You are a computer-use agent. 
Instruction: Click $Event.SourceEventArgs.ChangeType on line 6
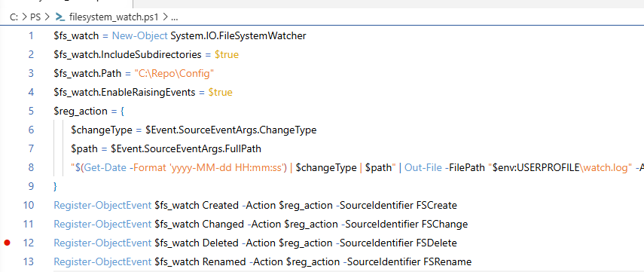pyautogui.click(x=230, y=130)
